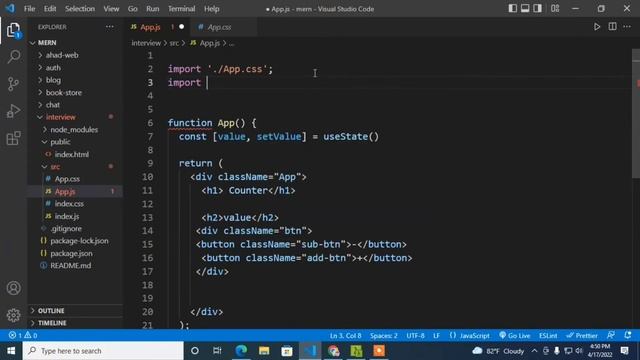Open Customize Layout icon

point(555,9)
